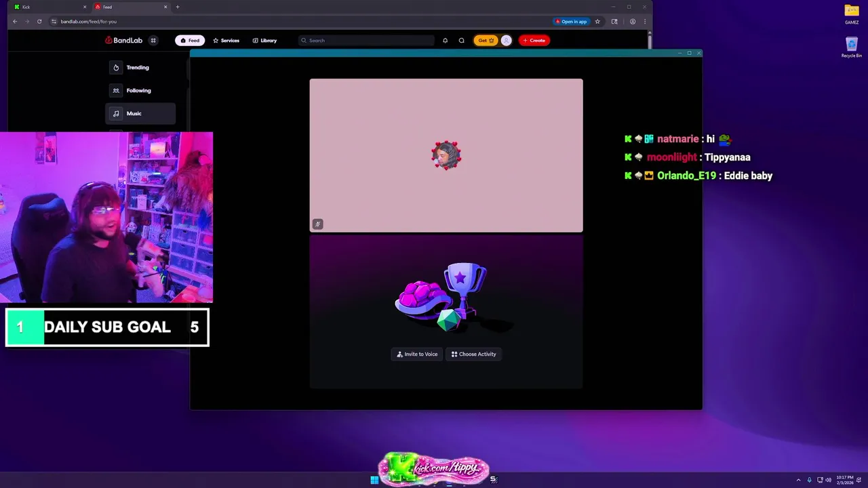Screen dimensions: 868x488
Task: Click the browser page scrollbar
Action: point(650,42)
